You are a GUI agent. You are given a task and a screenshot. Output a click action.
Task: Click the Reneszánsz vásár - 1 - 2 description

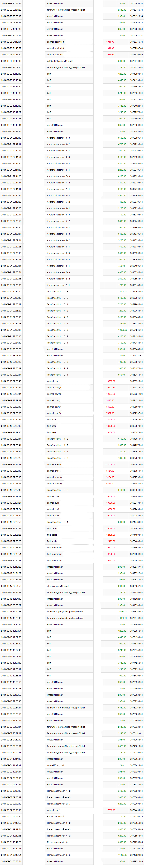(x=59, y=791)
